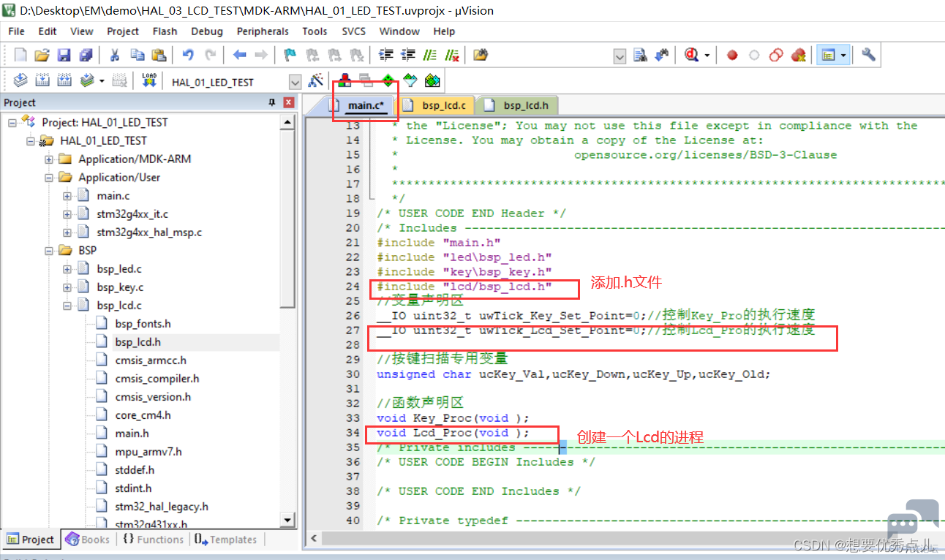The height and width of the screenshot is (560, 945).
Task: Click the Incremental Find binoculars icon
Action: 662,55
